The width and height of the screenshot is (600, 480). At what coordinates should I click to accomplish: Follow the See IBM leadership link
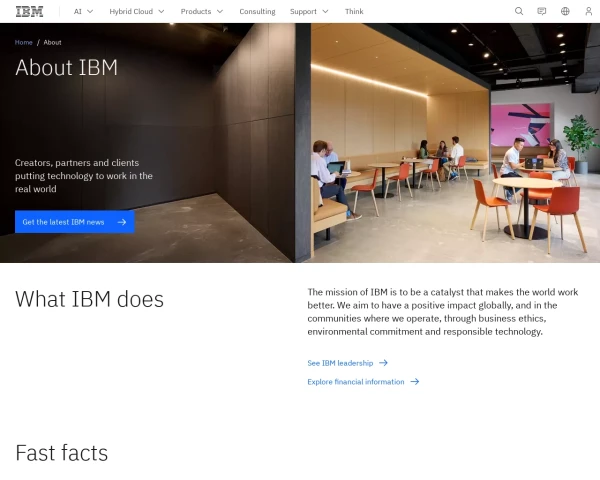tap(347, 363)
